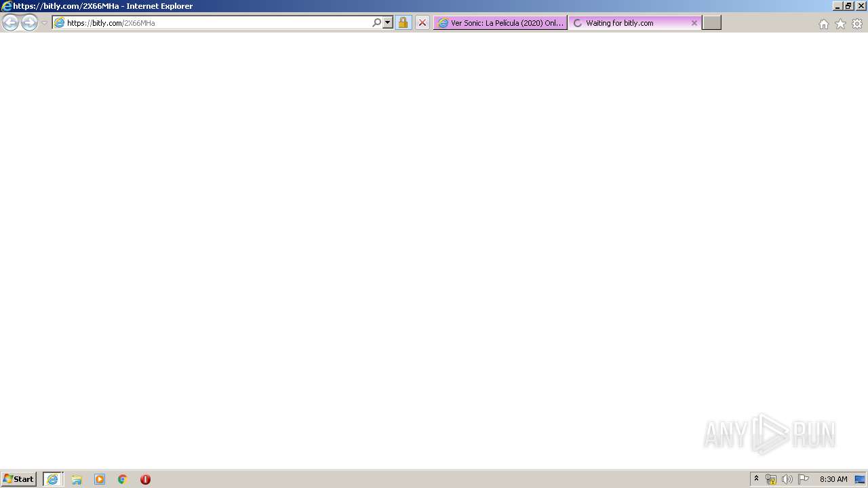Click the Show desktop tray button

[860, 479]
